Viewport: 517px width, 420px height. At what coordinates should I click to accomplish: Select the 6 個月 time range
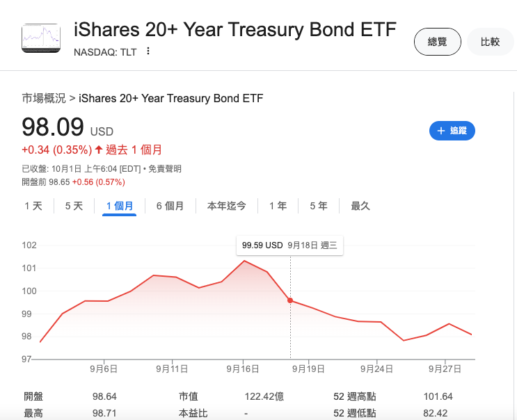pyautogui.click(x=170, y=206)
